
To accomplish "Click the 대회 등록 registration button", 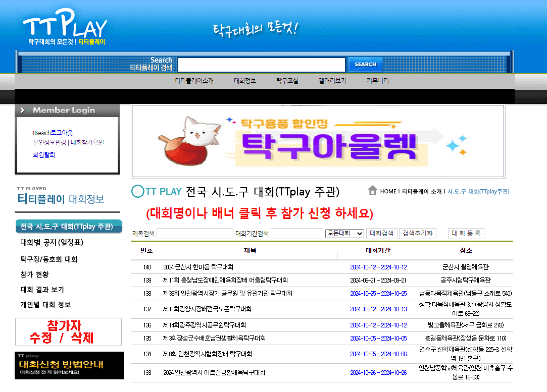I will pyautogui.click(x=465, y=233).
